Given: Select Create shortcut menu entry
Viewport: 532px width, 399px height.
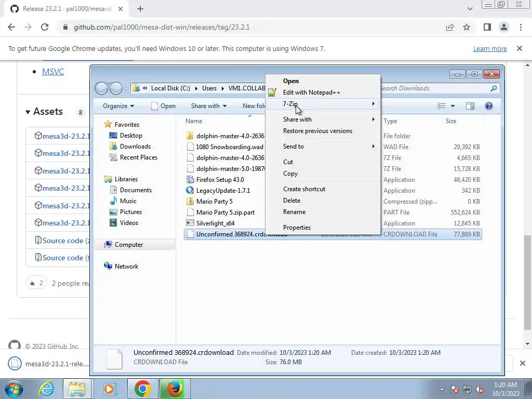Looking at the screenshot, I should click(323, 189).
